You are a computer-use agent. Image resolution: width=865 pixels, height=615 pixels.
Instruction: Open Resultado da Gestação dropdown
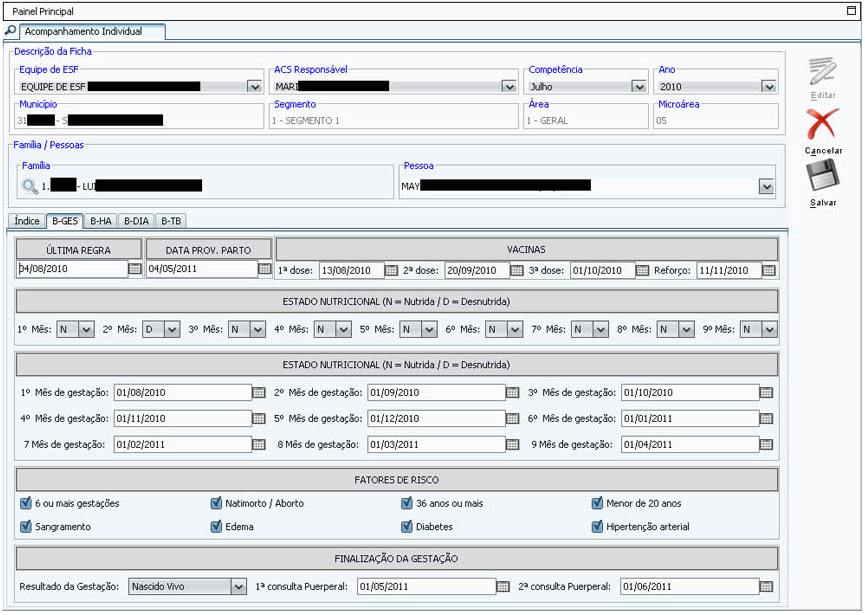coord(238,586)
